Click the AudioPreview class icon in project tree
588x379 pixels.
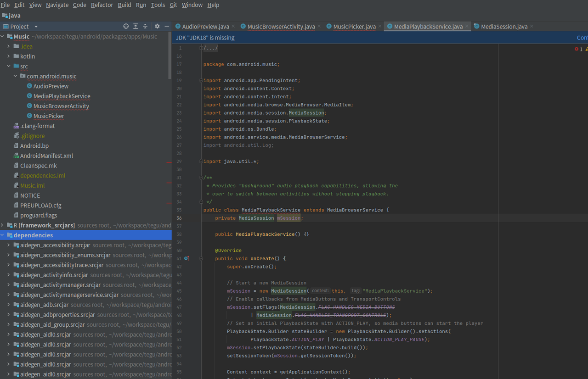[29, 86]
